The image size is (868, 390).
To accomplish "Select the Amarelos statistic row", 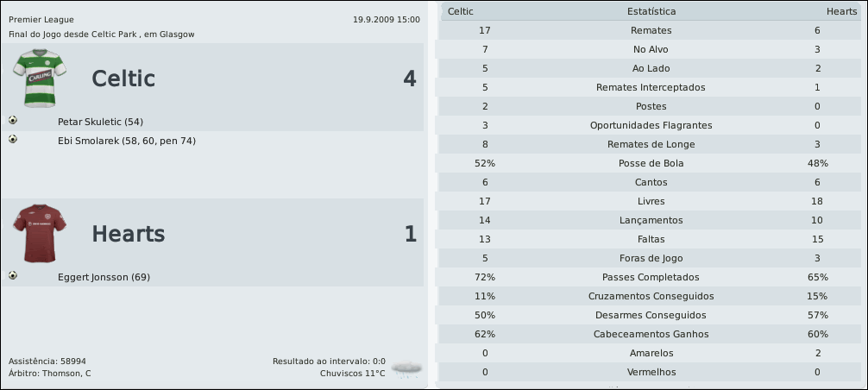I will [x=651, y=353].
